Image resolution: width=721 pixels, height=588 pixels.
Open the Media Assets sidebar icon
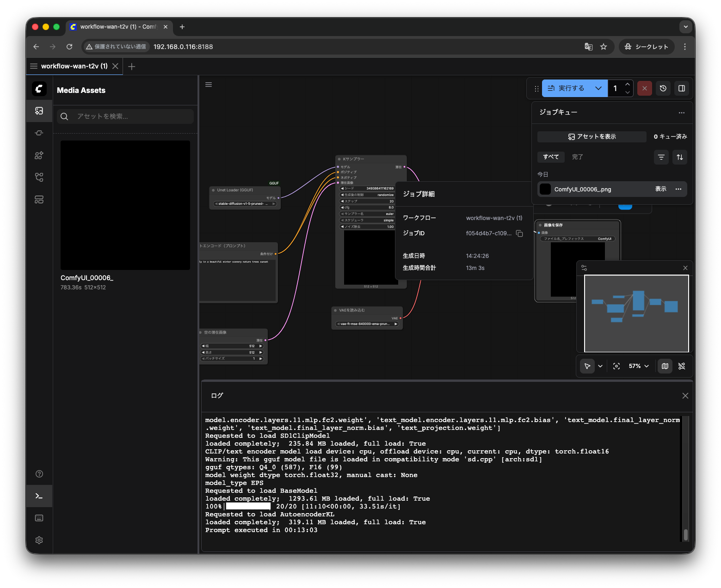click(39, 111)
